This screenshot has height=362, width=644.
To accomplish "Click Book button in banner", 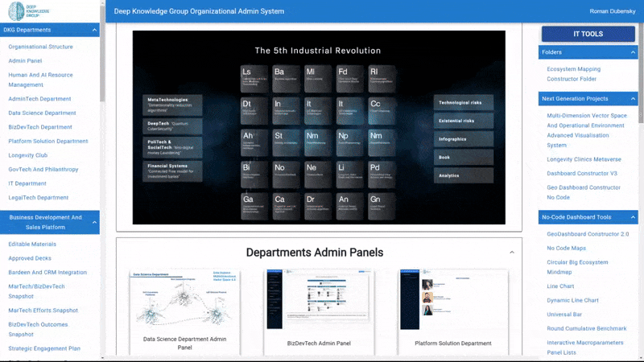I will tap(464, 157).
